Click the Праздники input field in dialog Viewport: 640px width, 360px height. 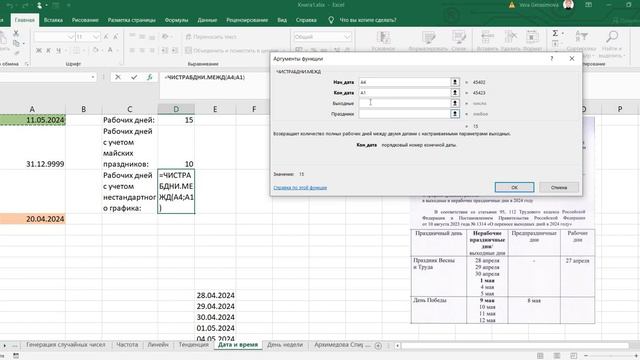(x=404, y=114)
